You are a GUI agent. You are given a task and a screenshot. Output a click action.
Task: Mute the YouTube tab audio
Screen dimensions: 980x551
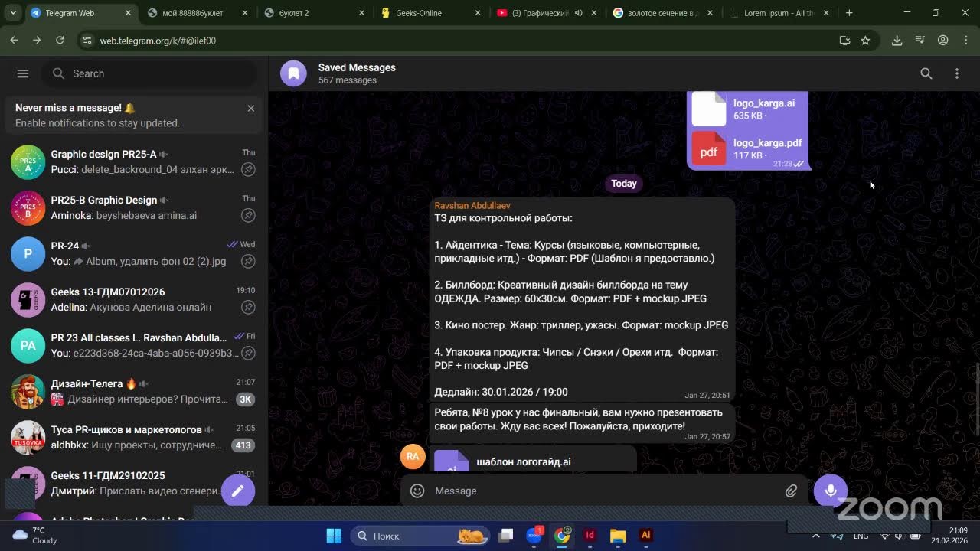579,13
